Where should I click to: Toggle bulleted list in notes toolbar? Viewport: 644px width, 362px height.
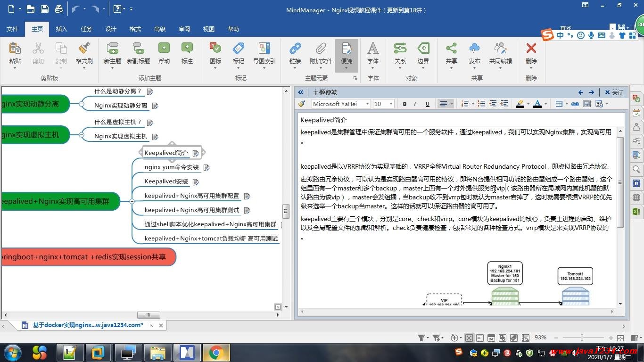click(x=481, y=104)
